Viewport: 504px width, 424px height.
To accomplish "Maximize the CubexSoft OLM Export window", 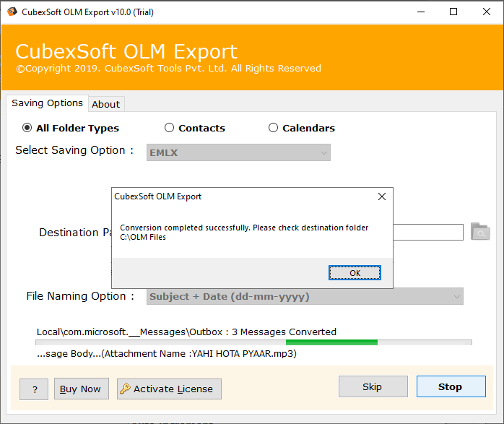I will [x=453, y=12].
